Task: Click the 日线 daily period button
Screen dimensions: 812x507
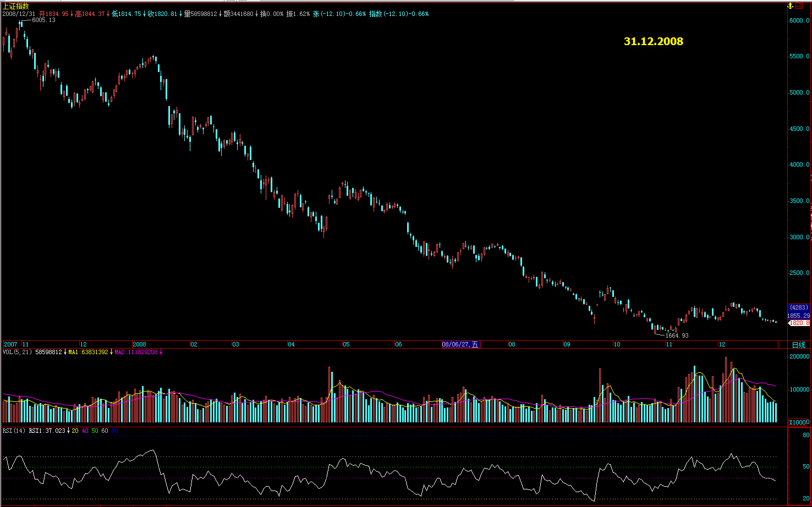Action: tap(799, 345)
